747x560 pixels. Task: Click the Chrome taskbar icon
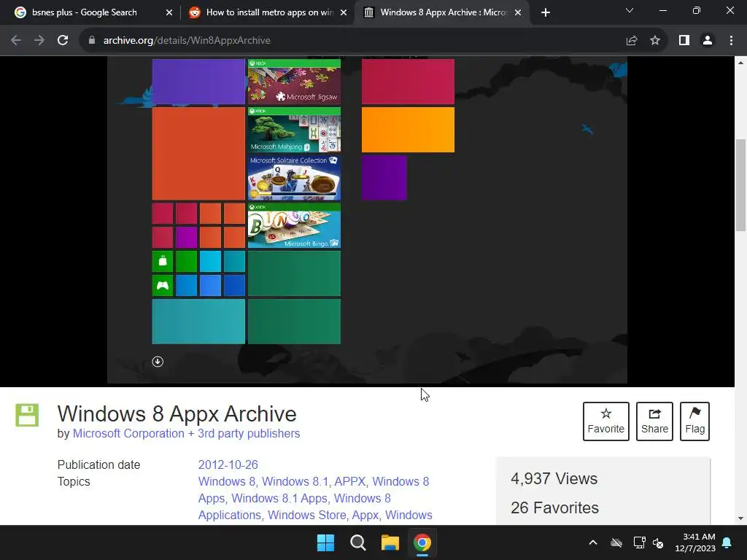[x=422, y=542]
